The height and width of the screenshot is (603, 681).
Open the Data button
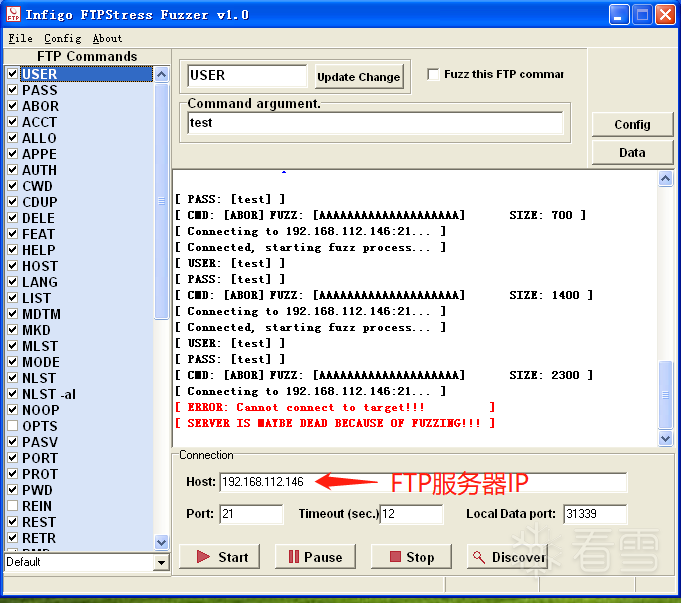point(632,152)
